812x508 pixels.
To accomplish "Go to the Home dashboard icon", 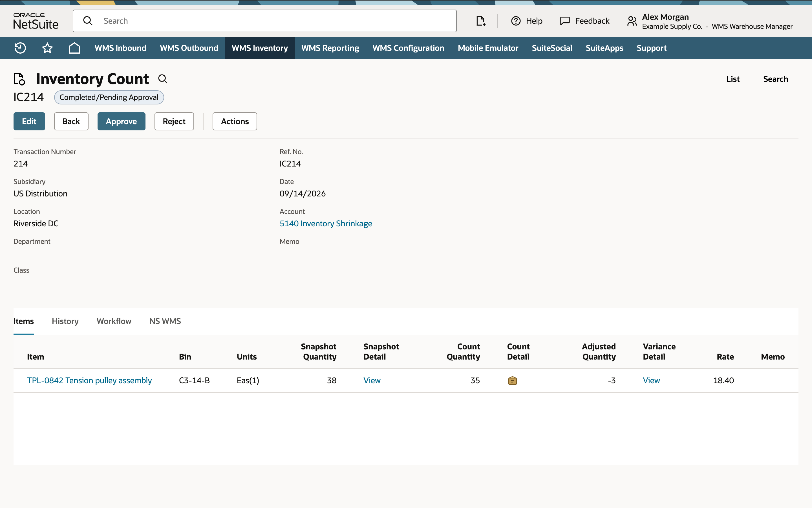I will pyautogui.click(x=74, y=48).
